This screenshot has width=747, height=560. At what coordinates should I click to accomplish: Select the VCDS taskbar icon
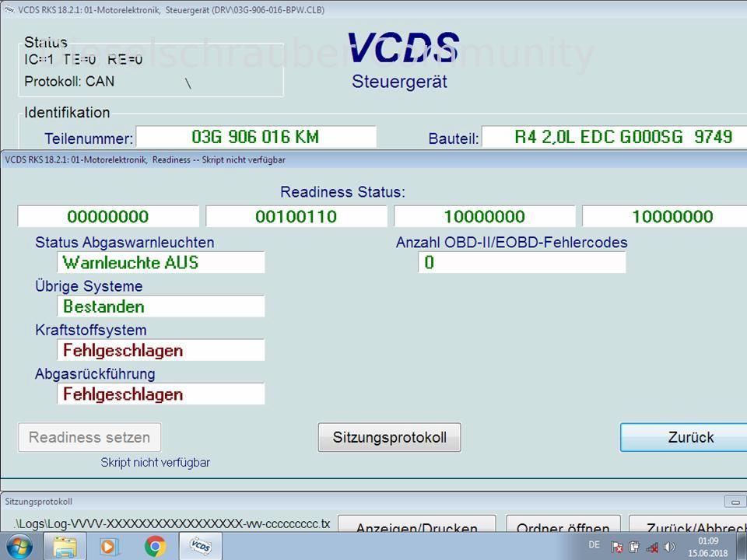tap(201, 547)
